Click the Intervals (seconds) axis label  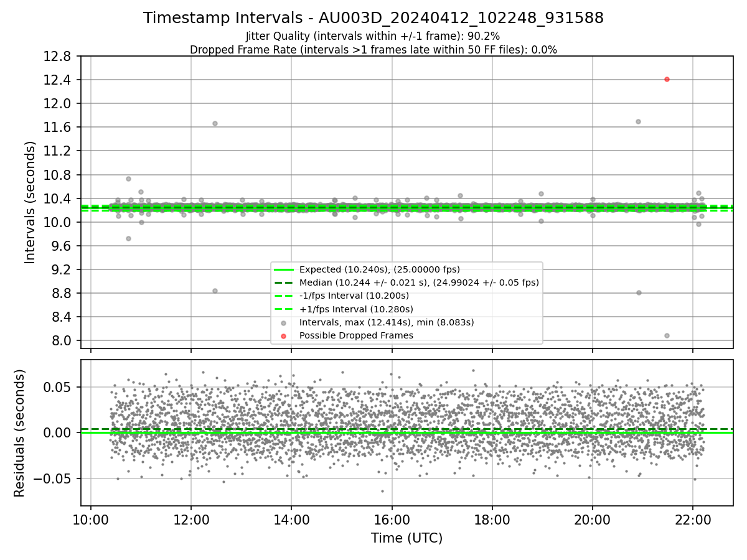pos(30,202)
